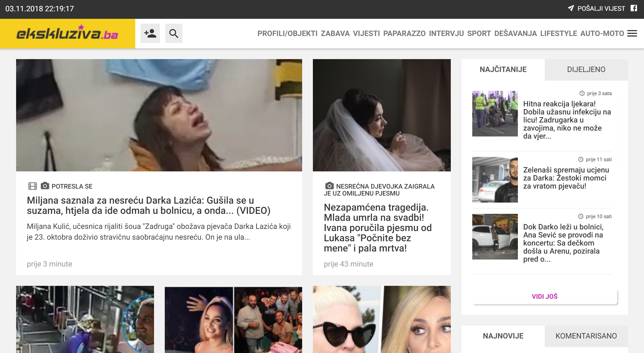Open the PROFILI/OBJEKTI menu
Screen dimensions: 644x353
(287, 33)
